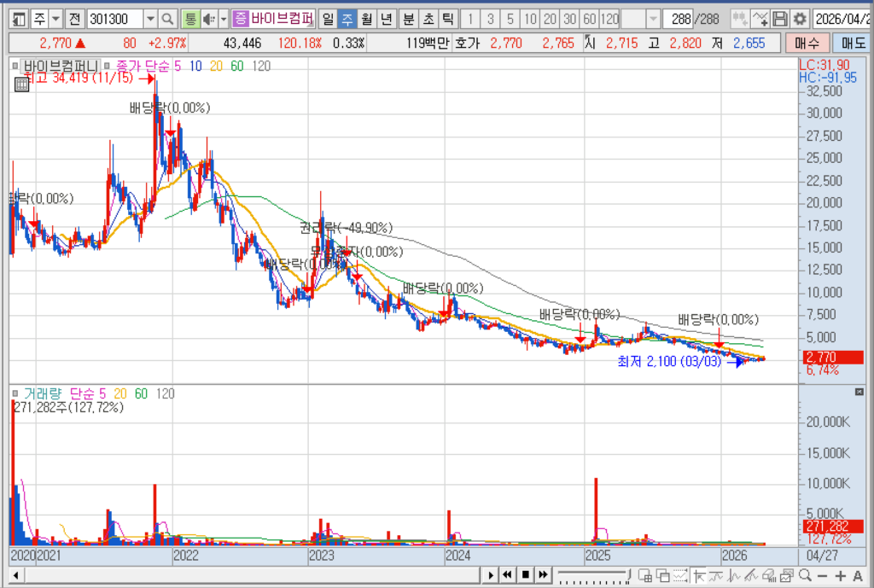Click the red 매수 buy button
Image resolution: width=874 pixels, height=588 pixels.
click(x=807, y=43)
